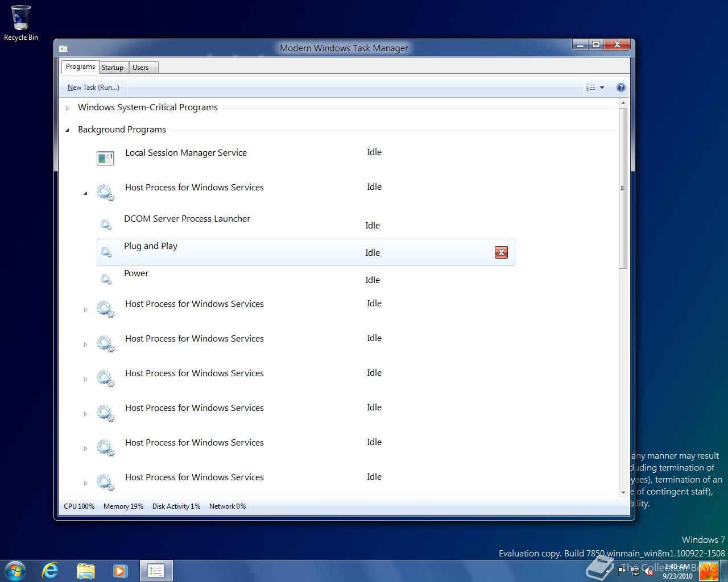Click the scrollbar down arrow
Screen dimensions: 728x582
coord(623,492)
